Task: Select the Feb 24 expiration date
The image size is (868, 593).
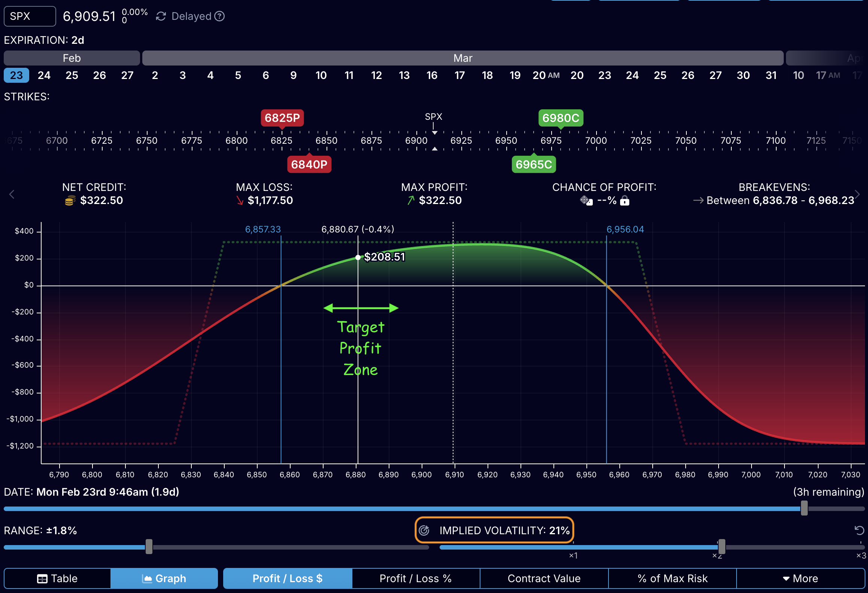Action: click(44, 75)
